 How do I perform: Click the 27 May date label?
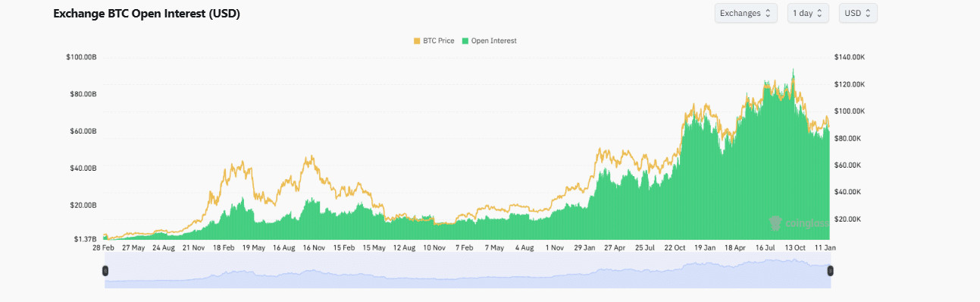[x=133, y=247]
